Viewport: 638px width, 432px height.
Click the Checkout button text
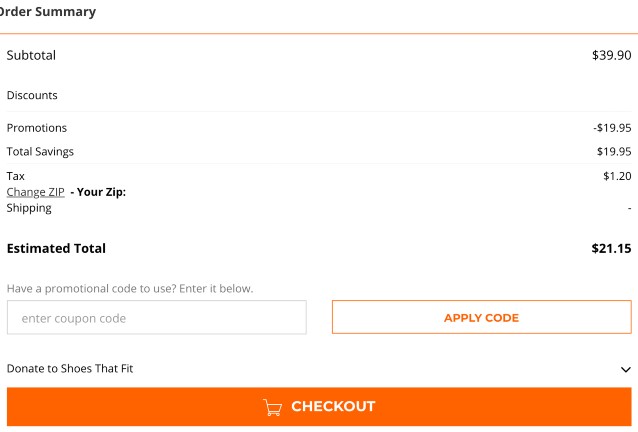[333, 407]
